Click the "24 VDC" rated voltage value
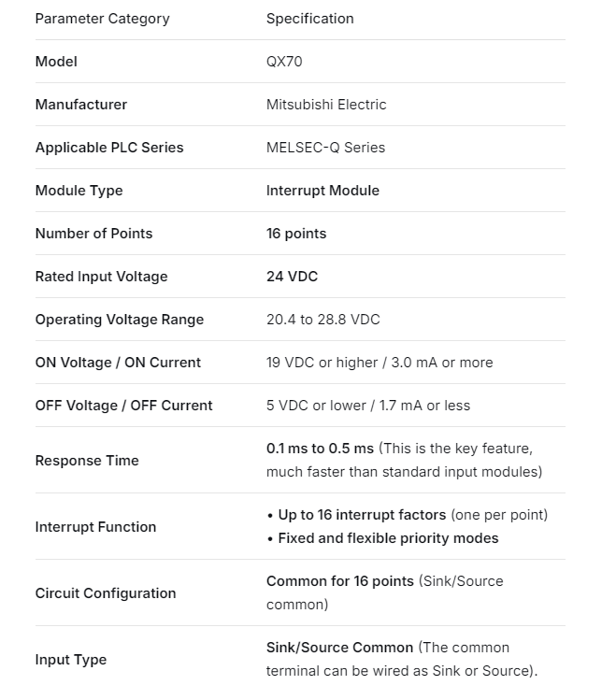Screen dimensions: 616x685 tap(292, 277)
